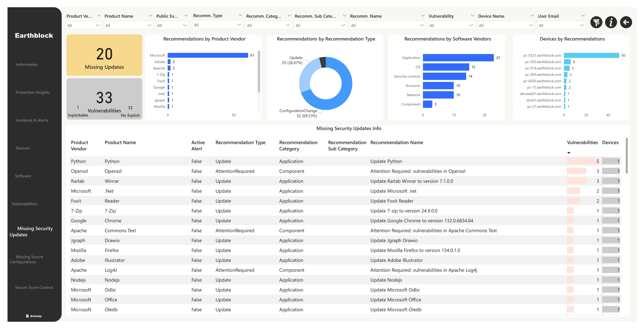This screenshot has width=644, height=329.
Task: Go to Protection Insights page
Action: pyautogui.click(x=33, y=92)
